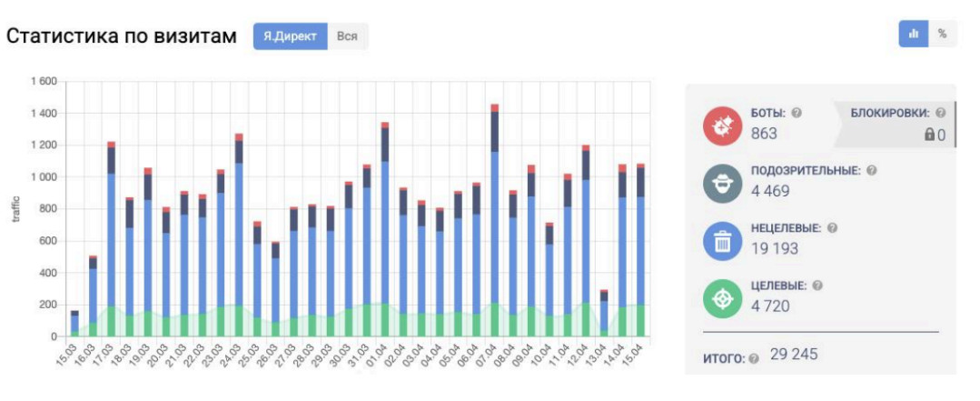Open the help icon next to Целевые
This screenshot has width=980, height=401.
[x=817, y=286]
